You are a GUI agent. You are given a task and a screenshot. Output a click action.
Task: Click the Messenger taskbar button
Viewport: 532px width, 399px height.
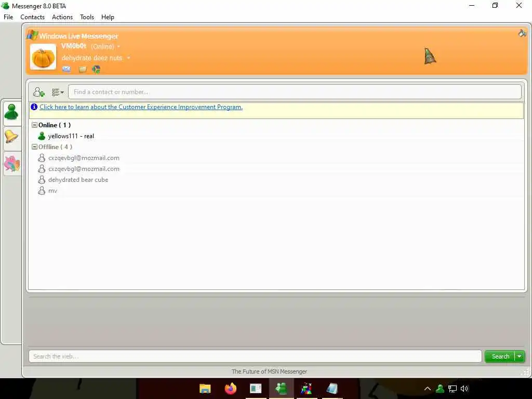tap(281, 389)
